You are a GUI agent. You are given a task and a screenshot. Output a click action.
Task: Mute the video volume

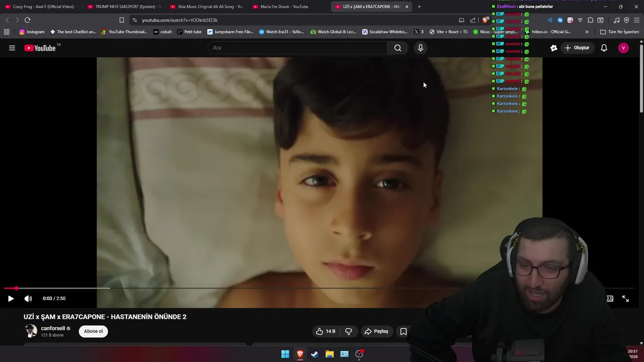[x=28, y=298]
